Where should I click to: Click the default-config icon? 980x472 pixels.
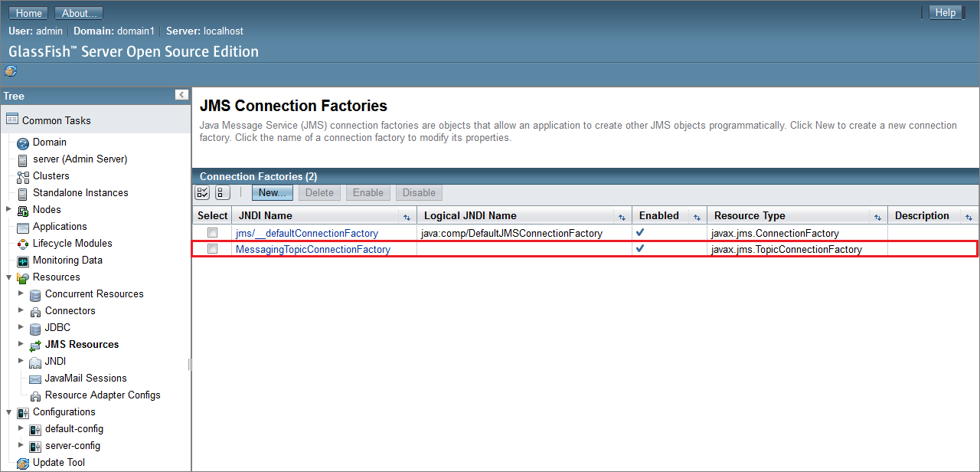(35, 429)
